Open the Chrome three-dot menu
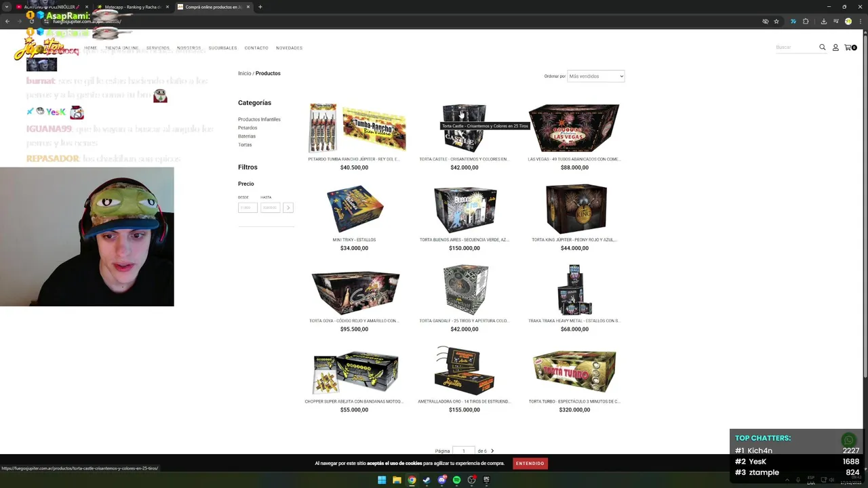868x488 pixels. click(x=860, y=21)
